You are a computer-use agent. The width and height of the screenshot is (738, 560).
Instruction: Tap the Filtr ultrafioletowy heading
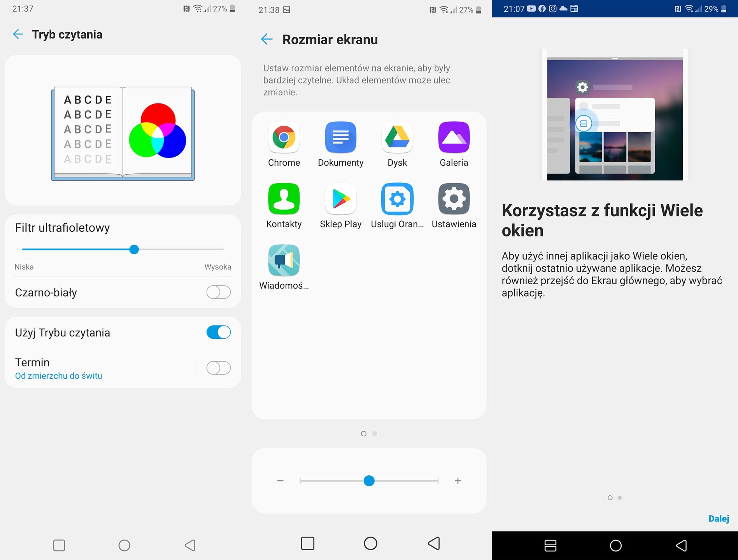(62, 228)
